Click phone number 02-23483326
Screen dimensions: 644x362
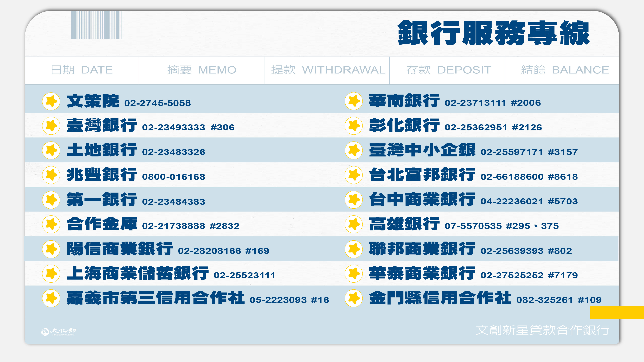click(174, 152)
